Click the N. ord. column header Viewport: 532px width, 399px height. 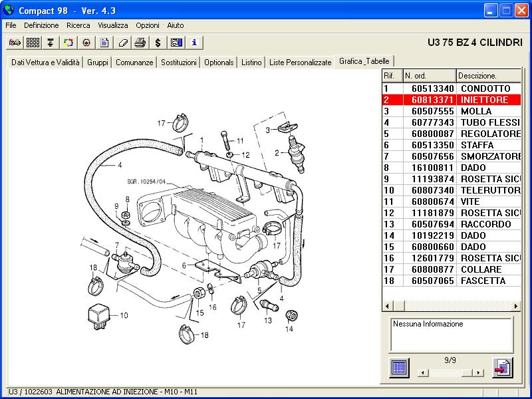(x=429, y=76)
